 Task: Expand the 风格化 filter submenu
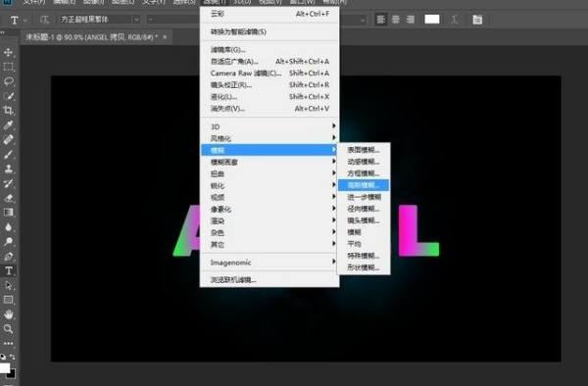pos(269,138)
